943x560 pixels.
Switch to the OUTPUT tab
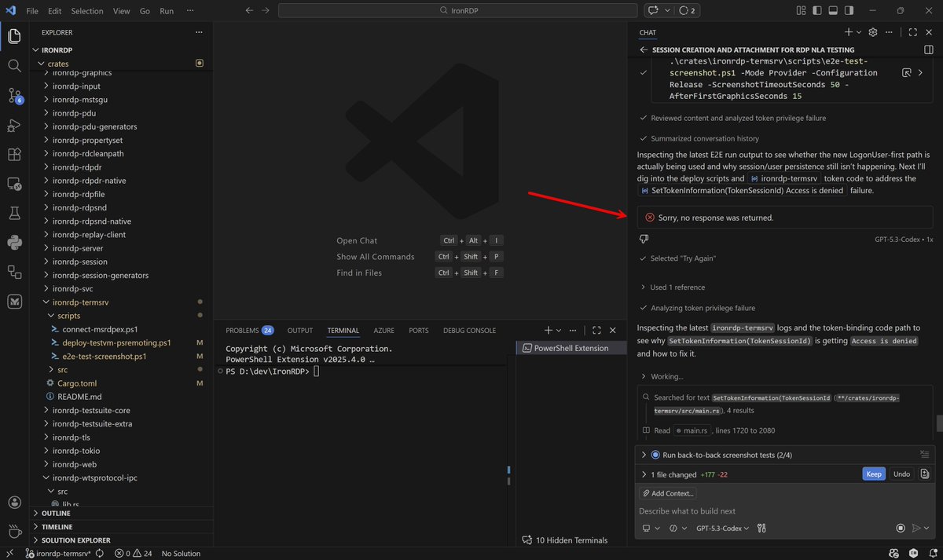point(299,331)
